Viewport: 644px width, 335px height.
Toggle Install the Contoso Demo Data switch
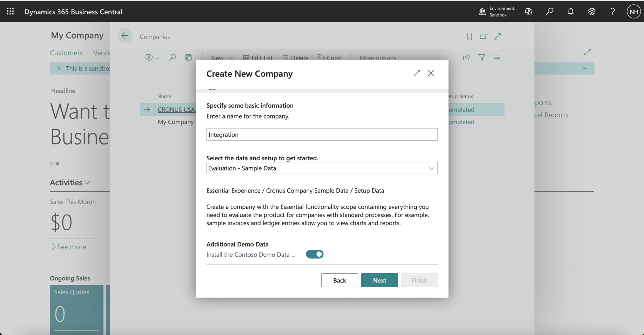pos(315,254)
